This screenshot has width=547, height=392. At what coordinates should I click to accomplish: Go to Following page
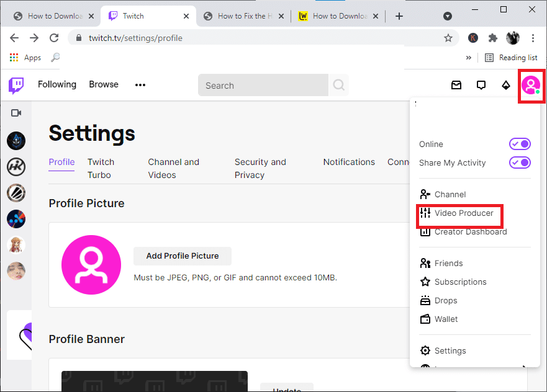tap(57, 84)
